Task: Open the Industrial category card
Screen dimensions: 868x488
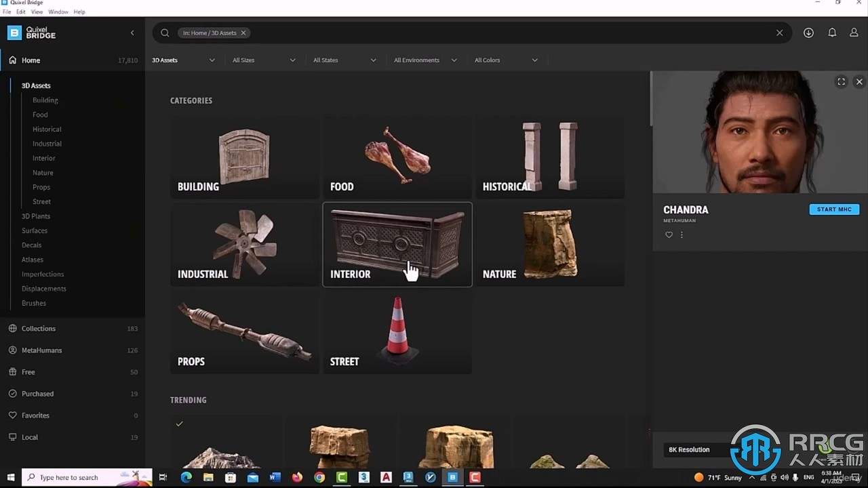Action: point(245,244)
